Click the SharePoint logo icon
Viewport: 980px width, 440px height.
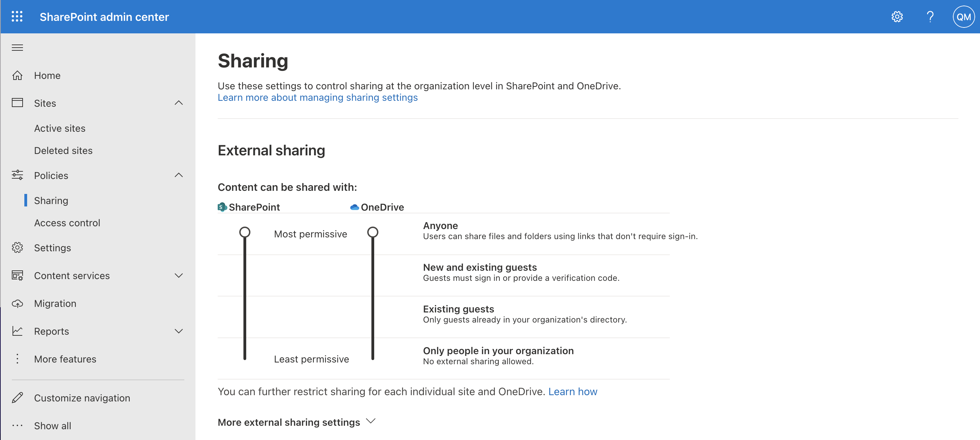pyautogui.click(x=222, y=207)
